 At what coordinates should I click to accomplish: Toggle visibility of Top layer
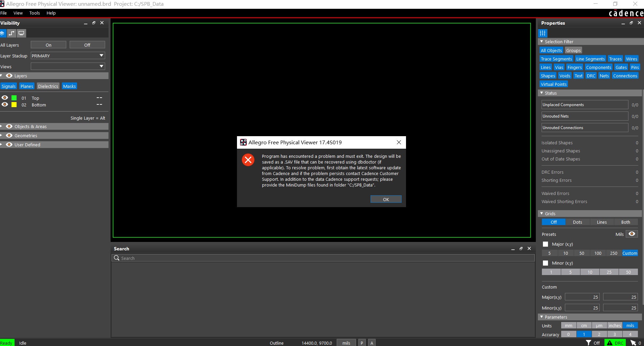5,98
